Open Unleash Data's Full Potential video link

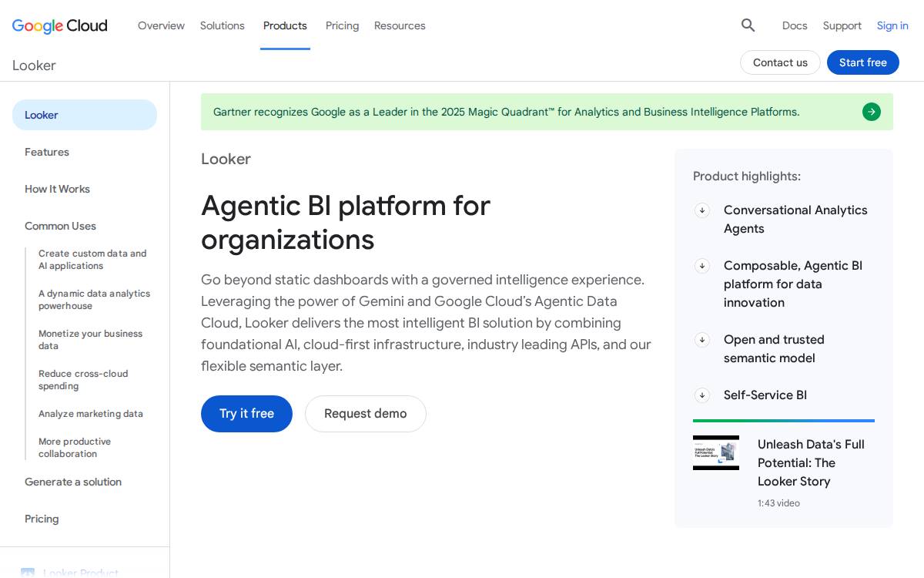(811, 463)
